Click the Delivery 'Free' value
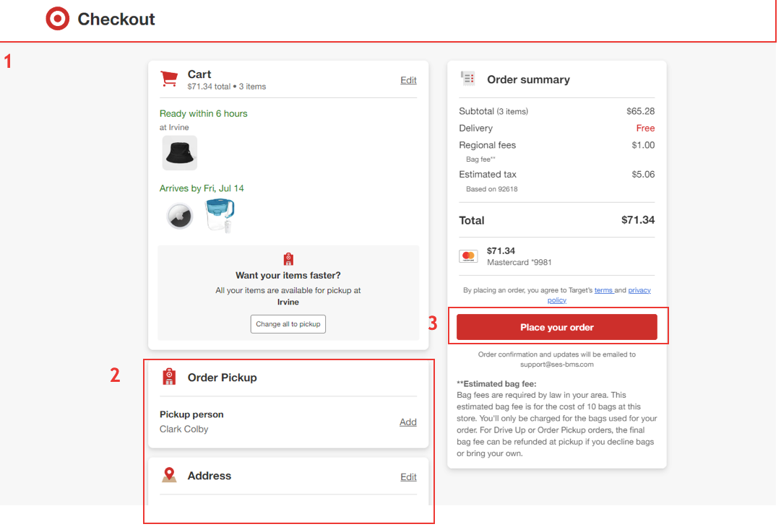Viewport: 781px width, 532px height. pos(645,128)
